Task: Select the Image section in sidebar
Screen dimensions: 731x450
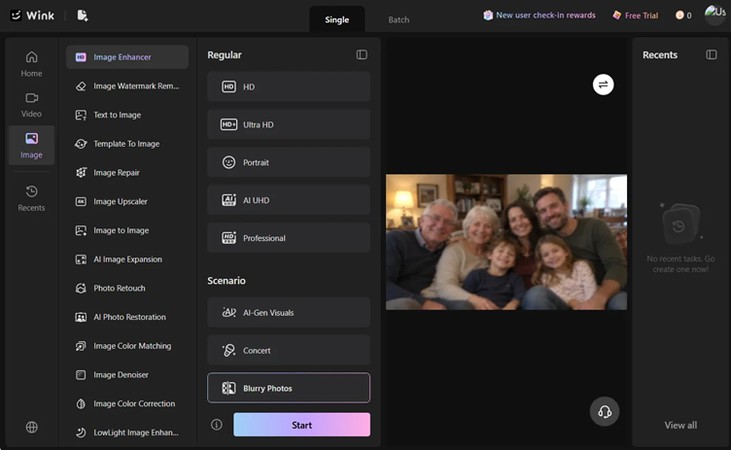Action: tap(31, 145)
